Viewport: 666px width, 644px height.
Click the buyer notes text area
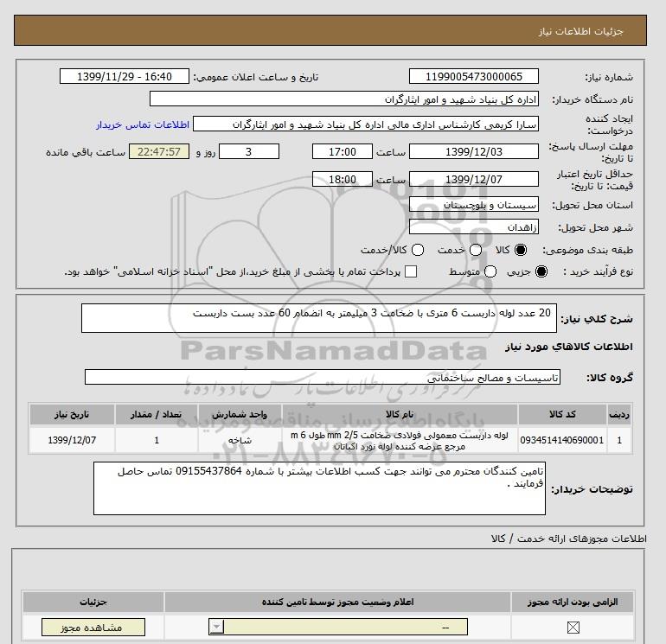click(x=319, y=488)
